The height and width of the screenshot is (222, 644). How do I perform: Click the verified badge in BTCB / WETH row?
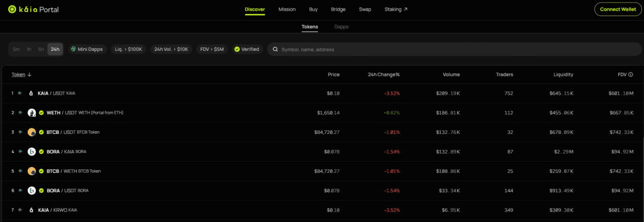click(41, 171)
